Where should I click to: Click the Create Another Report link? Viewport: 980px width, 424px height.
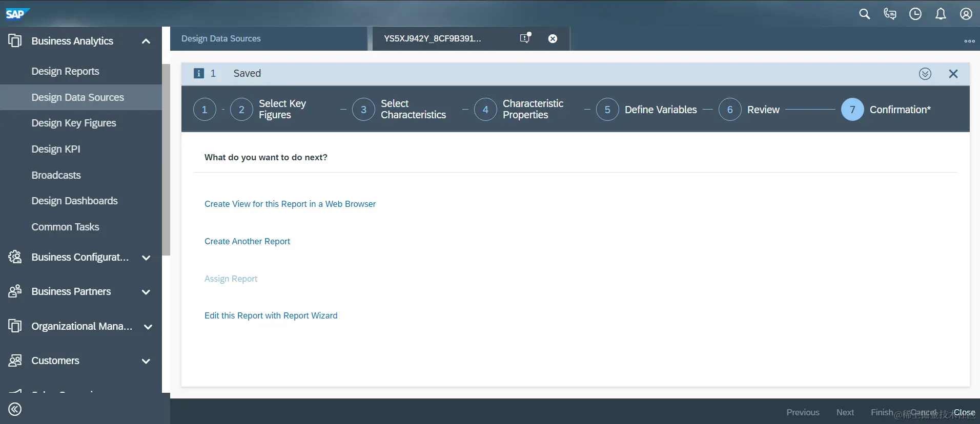coord(247,241)
